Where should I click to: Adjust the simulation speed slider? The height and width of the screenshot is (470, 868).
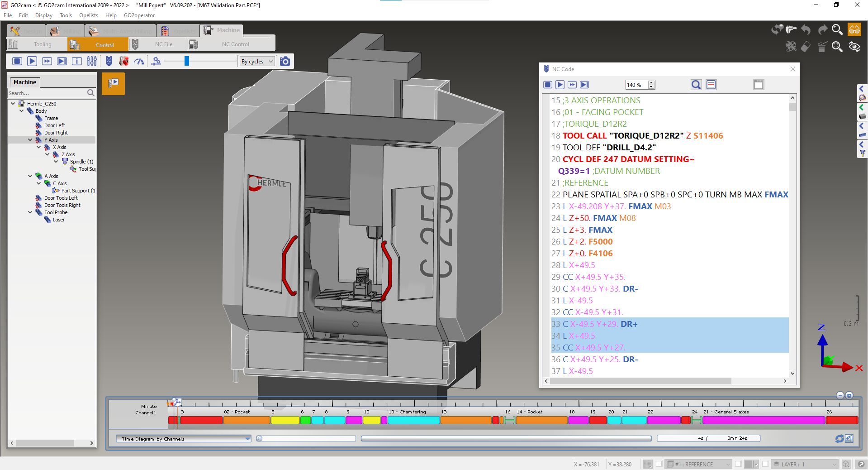(186, 61)
